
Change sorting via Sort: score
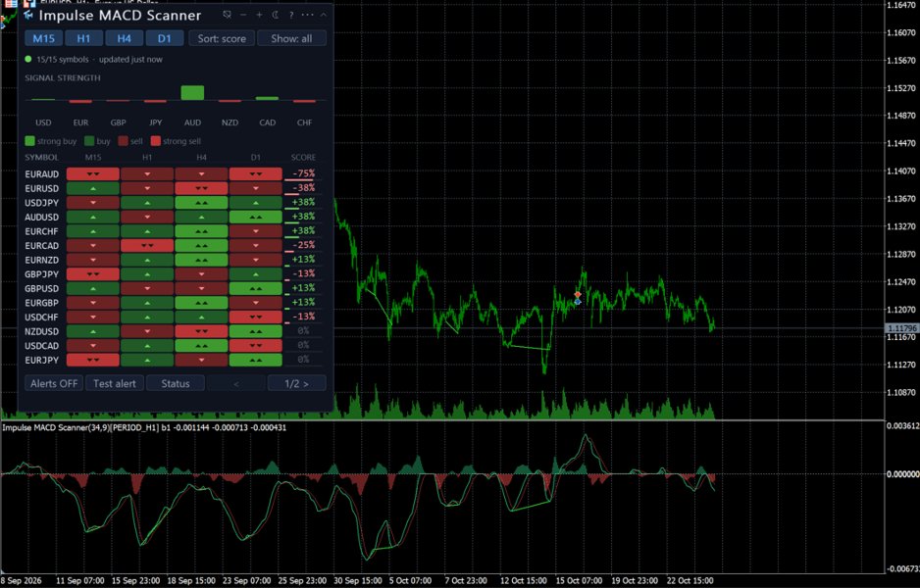[222, 38]
